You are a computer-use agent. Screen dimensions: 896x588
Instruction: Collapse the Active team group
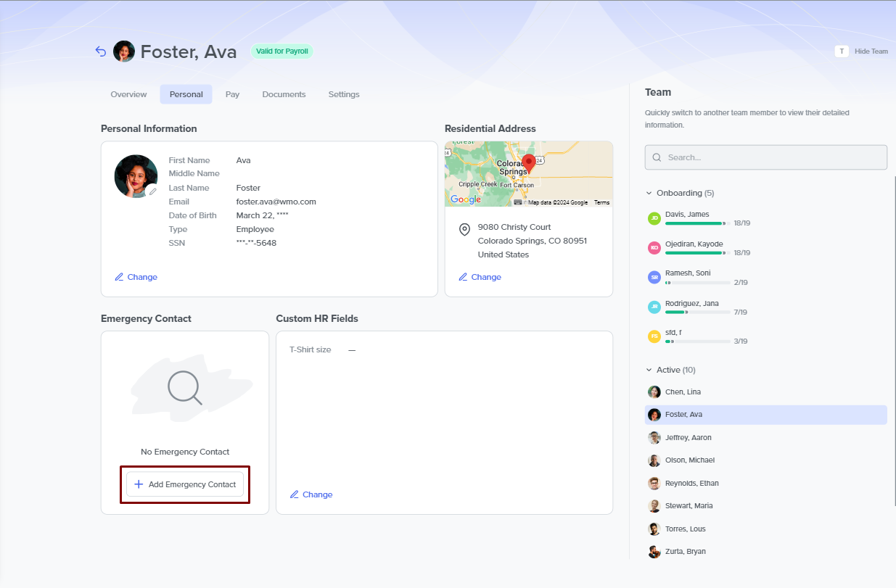click(x=649, y=370)
